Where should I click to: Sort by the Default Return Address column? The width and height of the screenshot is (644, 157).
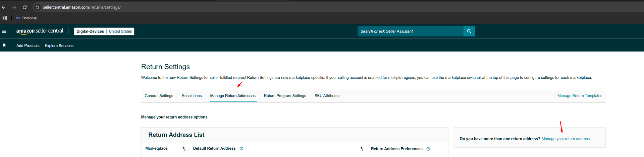pos(362,149)
